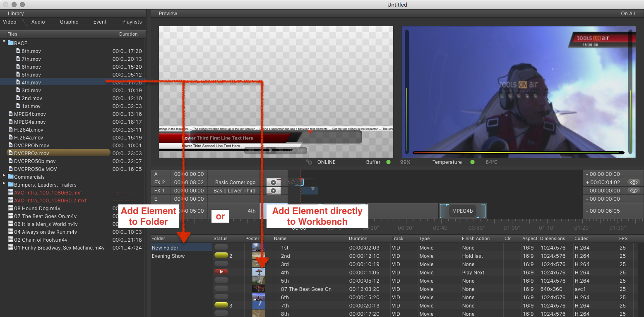Click the red play-next status icon for 4th
The width and height of the screenshot is (644, 317).
tap(221, 272)
